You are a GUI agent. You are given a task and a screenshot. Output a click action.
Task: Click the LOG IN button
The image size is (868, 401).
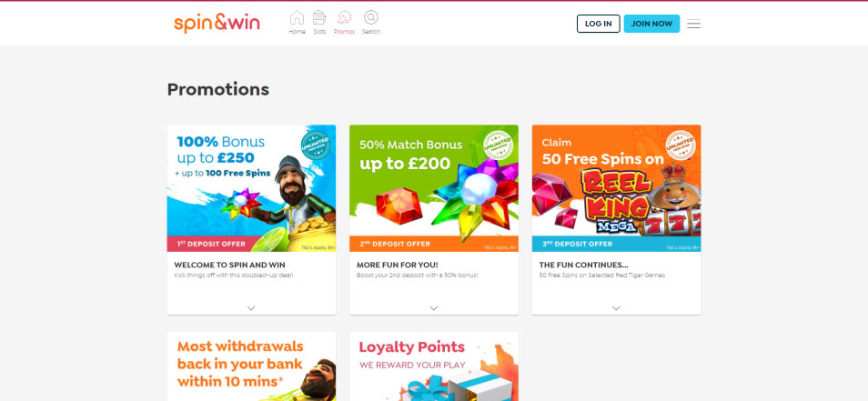599,24
